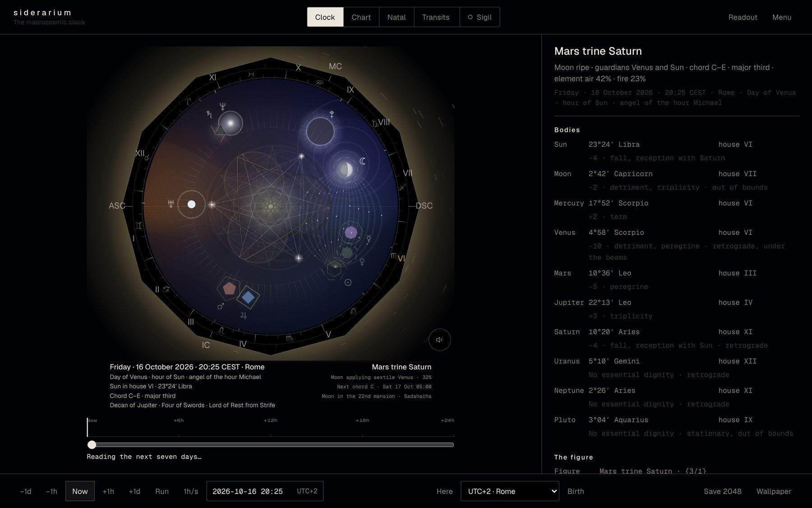Open the Natal tab
The width and height of the screenshot is (812, 508).
(397, 17)
